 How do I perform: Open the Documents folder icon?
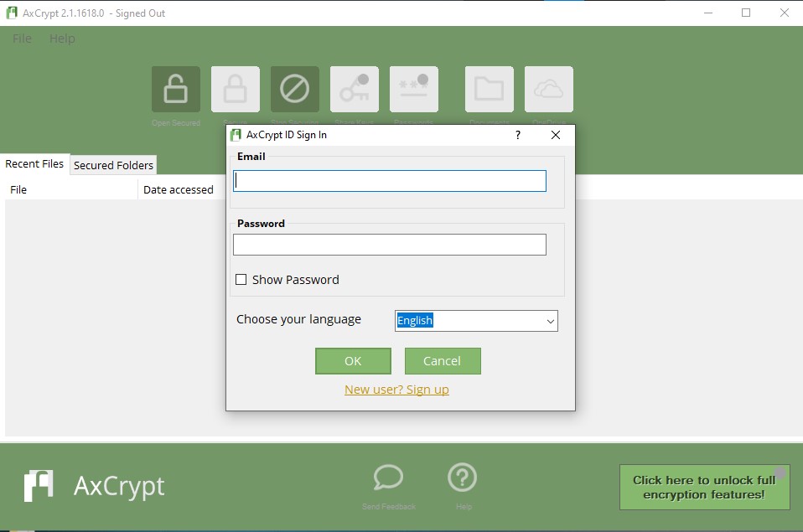point(489,89)
